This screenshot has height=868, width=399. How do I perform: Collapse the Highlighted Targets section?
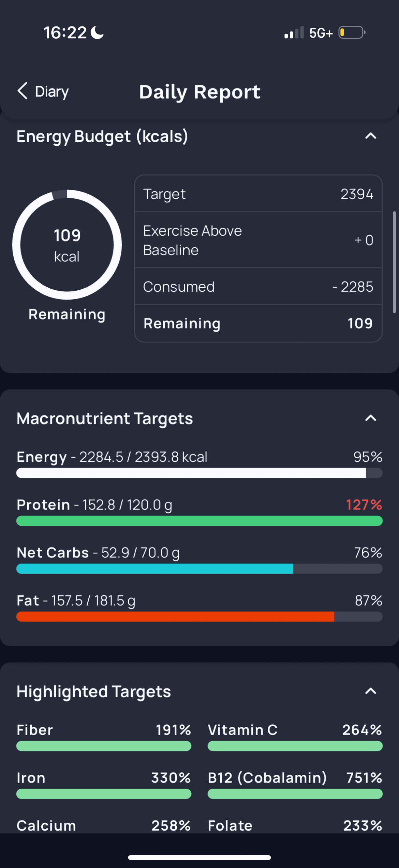click(371, 691)
